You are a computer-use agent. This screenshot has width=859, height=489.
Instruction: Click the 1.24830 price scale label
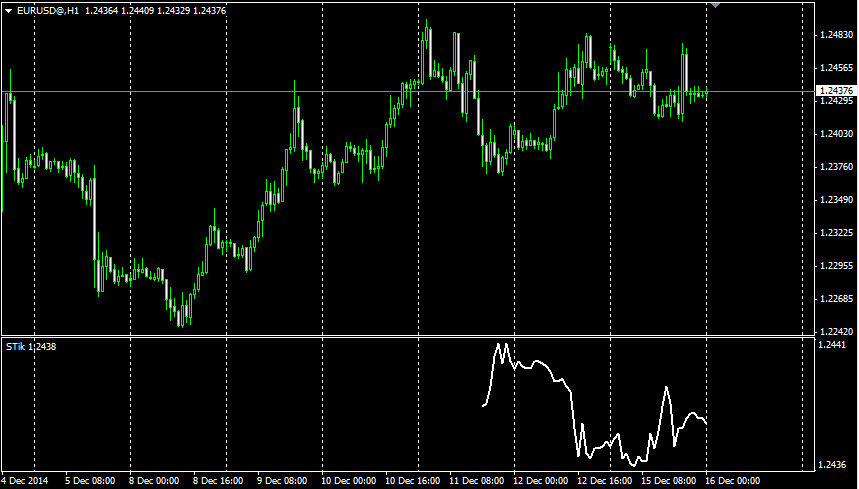coord(837,35)
